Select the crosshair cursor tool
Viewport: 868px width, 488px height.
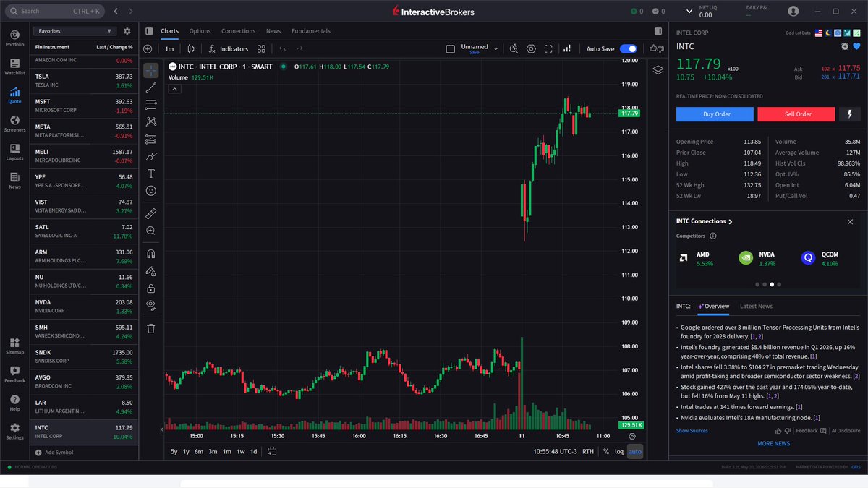pos(150,71)
